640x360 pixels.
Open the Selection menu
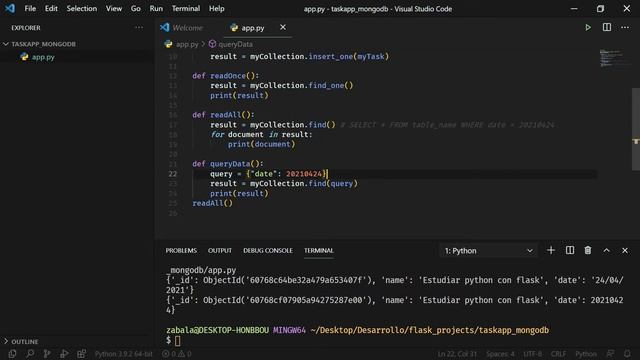(82, 8)
